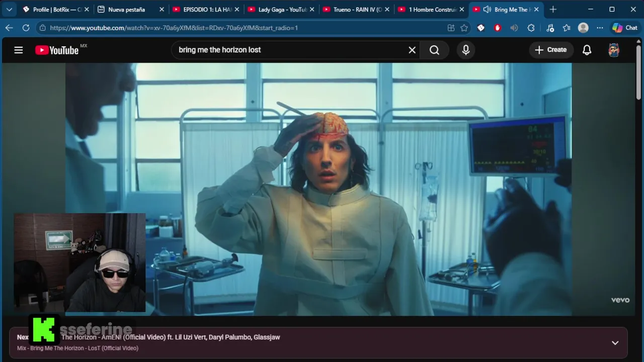The width and height of the screenshot is (644, 362).
Task: Start voice search with the microphone
Action: click(466, 50)
